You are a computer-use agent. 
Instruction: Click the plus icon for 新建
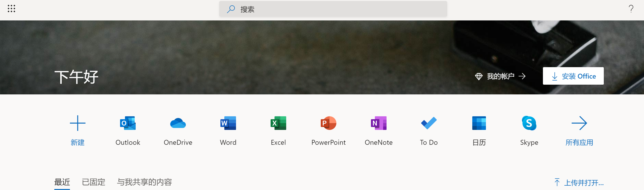click(x=77, y=123)
